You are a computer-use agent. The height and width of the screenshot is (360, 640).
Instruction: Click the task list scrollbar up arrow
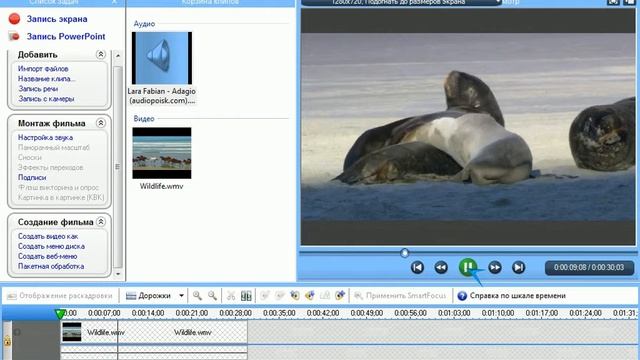tap(118, 55)
